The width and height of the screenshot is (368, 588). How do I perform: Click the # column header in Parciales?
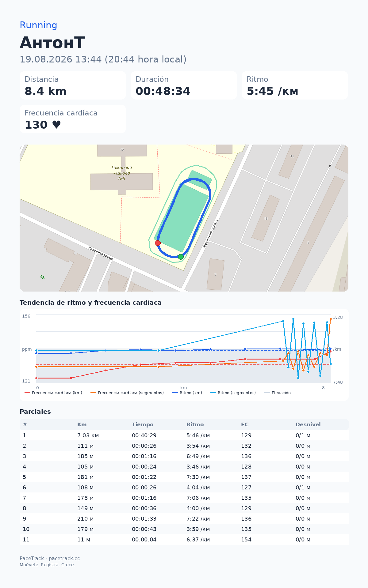click(25, 424)
